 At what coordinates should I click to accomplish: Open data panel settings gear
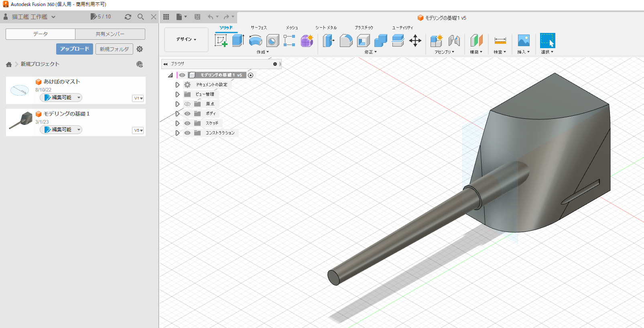click(x=140, y=49)
